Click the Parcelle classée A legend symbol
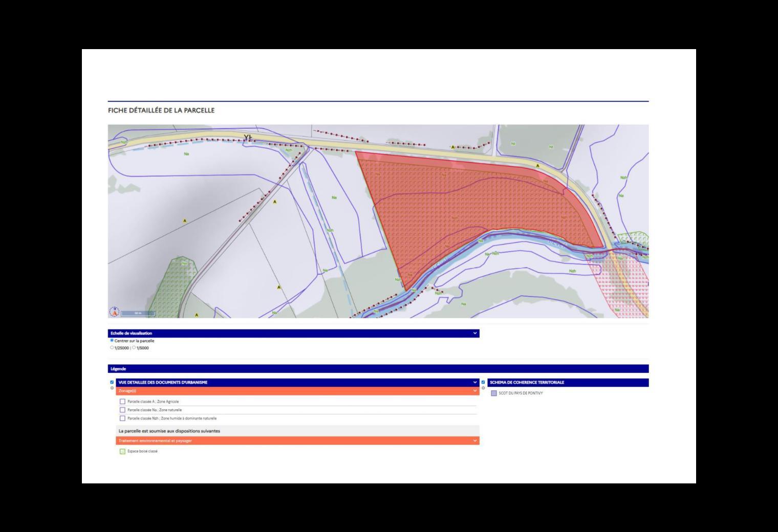Image resolution: width=778 pixels, height=532 pixels. click(x=122, y=402)
